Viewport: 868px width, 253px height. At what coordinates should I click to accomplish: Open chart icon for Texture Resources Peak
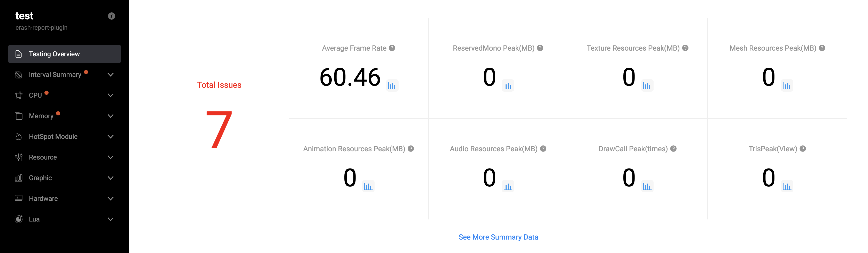tap(647, 85)
